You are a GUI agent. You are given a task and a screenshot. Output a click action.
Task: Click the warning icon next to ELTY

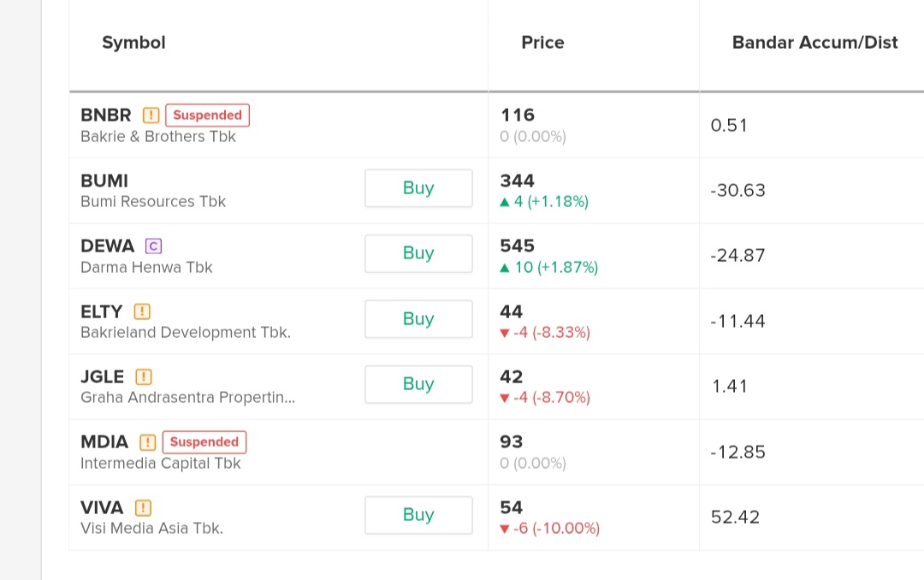pos(142,311)
